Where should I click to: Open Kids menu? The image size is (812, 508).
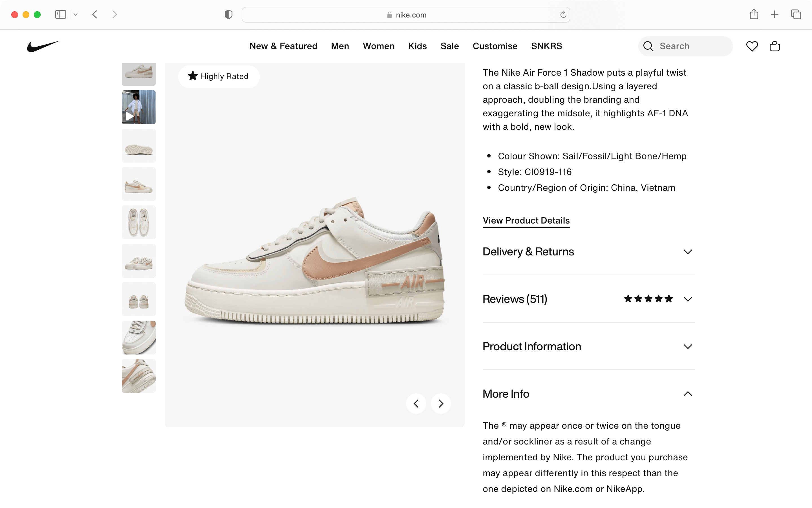click(417, 46)
